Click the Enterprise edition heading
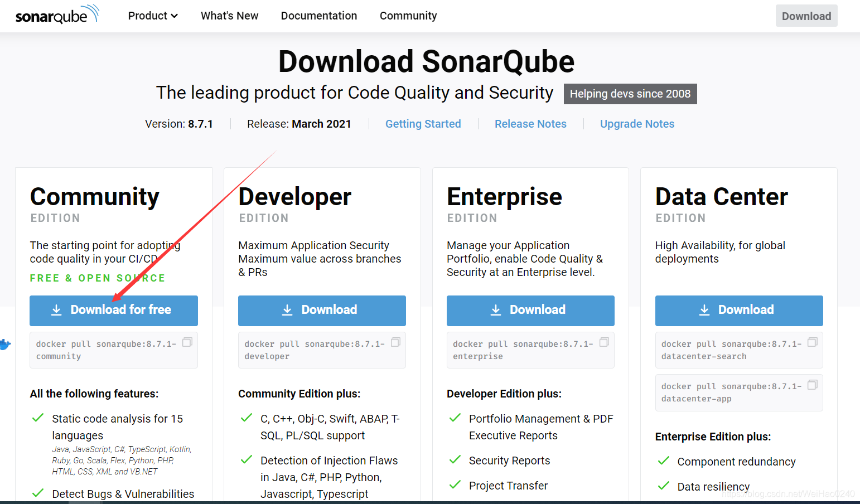Screen dimensions: 860x504 coord(505,197)
